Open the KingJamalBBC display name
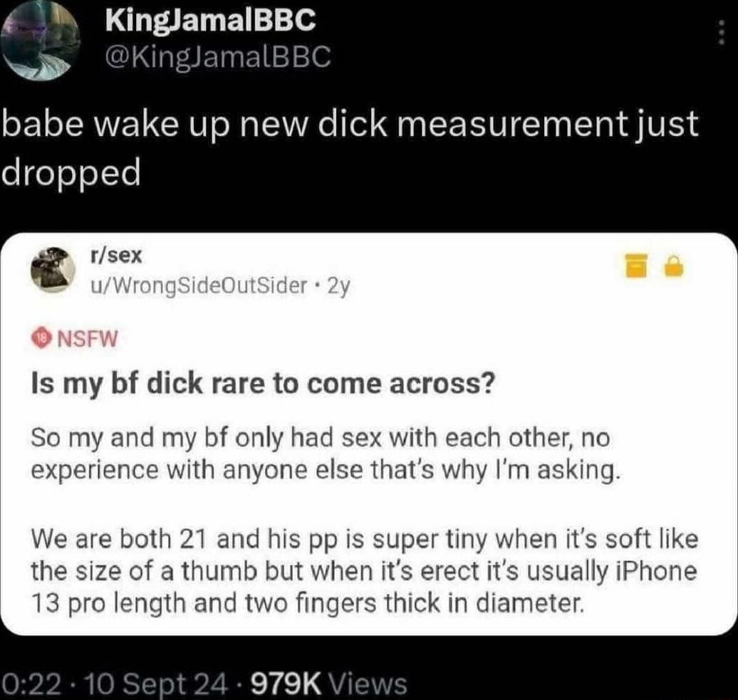This screenshot has height=700, width=738. [210, 20]
